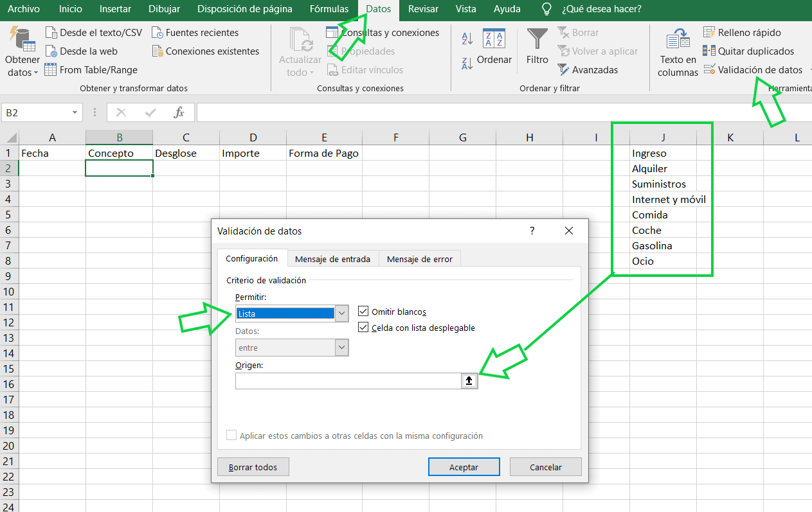
Task: Select cell containing Suministros
Action: pyautogui.click(x=663, y=184)
